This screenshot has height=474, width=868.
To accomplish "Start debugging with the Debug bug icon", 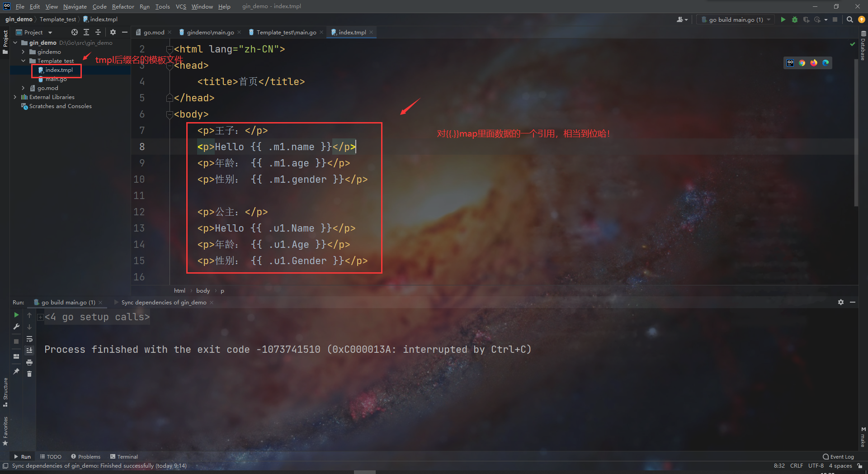I will [795, 19].
